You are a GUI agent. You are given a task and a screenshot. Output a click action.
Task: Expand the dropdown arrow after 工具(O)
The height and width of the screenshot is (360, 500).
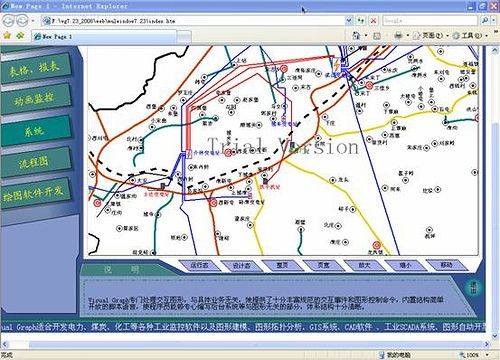point(487,36)
